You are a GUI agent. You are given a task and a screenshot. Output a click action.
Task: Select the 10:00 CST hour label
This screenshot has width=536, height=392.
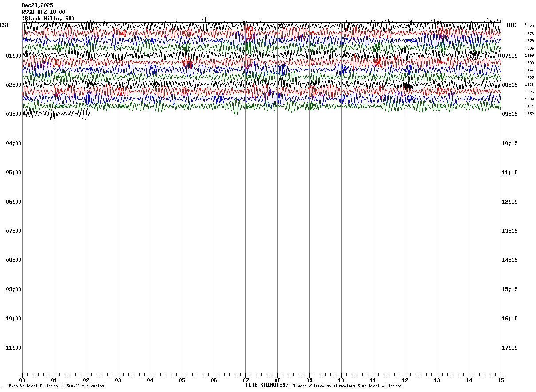coord(14,319)
